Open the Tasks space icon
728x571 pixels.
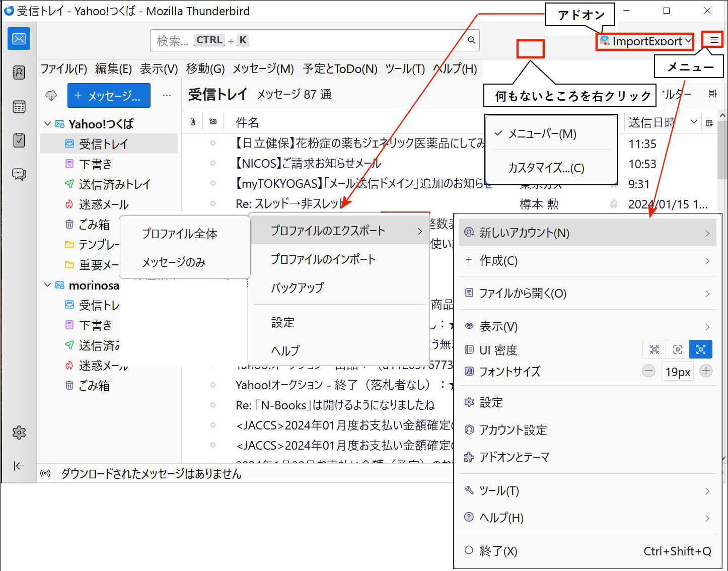pyautogui.click(x=19, y=140)
